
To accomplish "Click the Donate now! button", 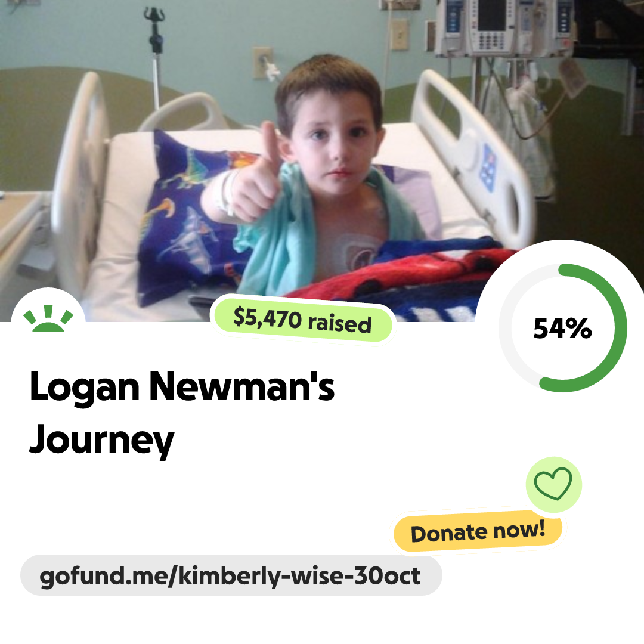I will [478, 531].
